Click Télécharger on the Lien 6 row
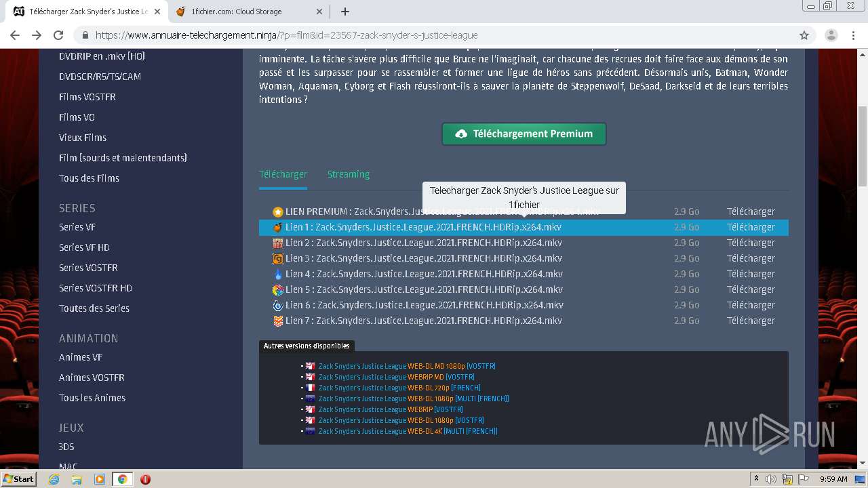Image resolution: width=868 pixels, height=488 pixels. click(x=751, y=305)
